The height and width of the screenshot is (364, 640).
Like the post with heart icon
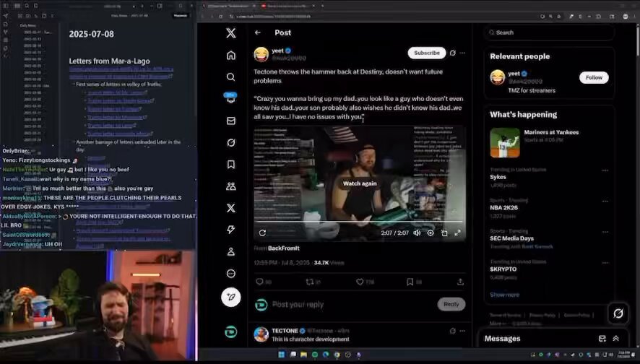coord(360,282)
